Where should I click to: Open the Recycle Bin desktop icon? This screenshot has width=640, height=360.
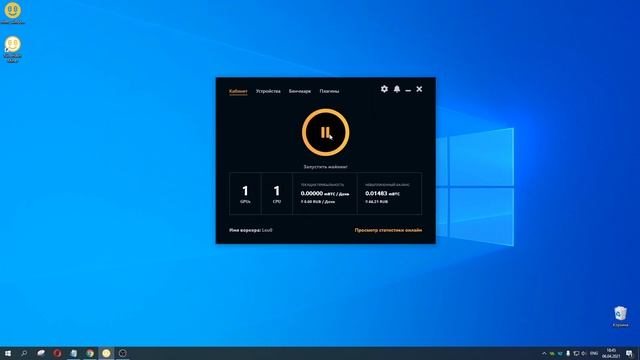click(x=620, y=317)
